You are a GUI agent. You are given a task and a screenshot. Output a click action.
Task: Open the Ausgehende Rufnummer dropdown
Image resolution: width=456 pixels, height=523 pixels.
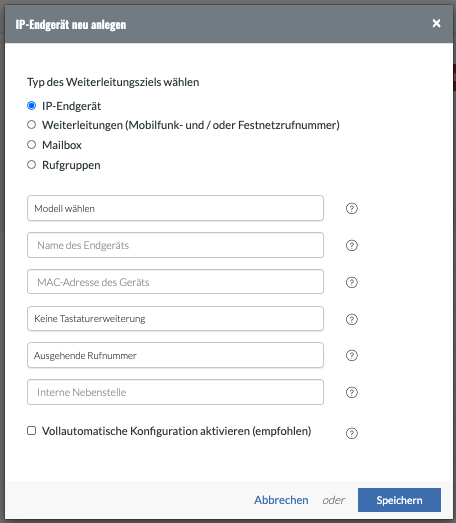(x=175, y=355)
